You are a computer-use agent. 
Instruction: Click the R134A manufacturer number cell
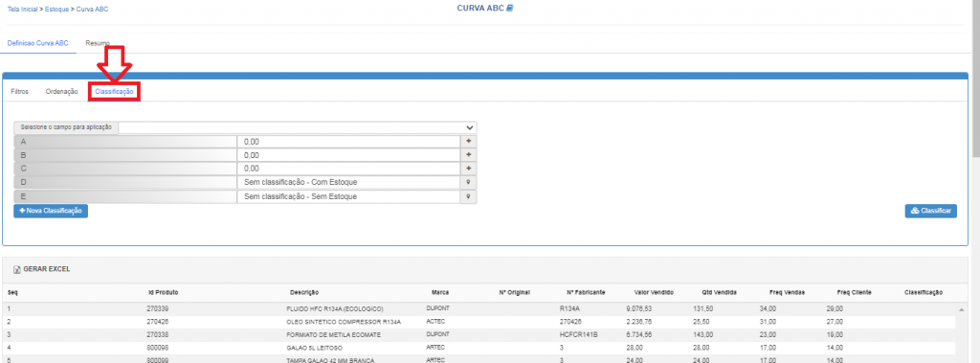[570, 309]
